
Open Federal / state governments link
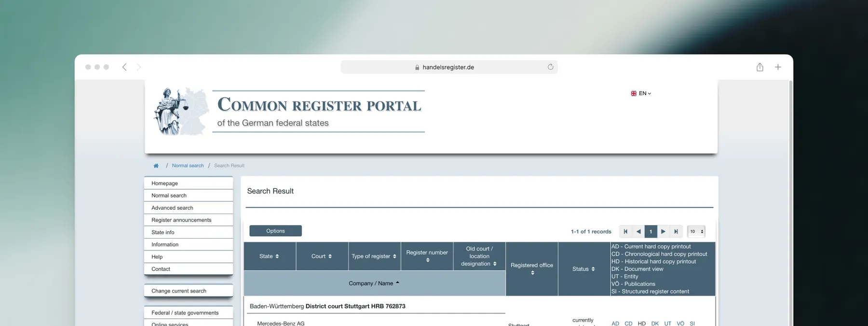pyautogui.click(x=189, y=313)
